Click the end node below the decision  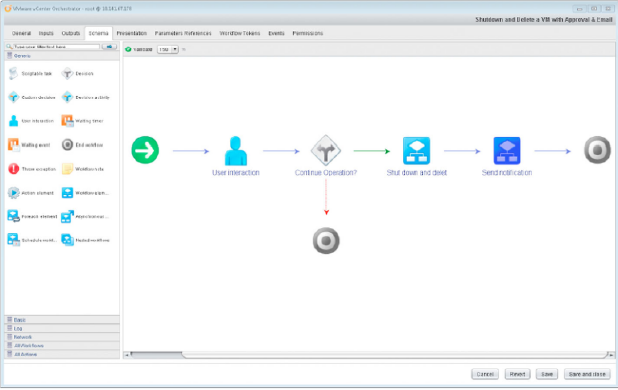coord(326,241)
